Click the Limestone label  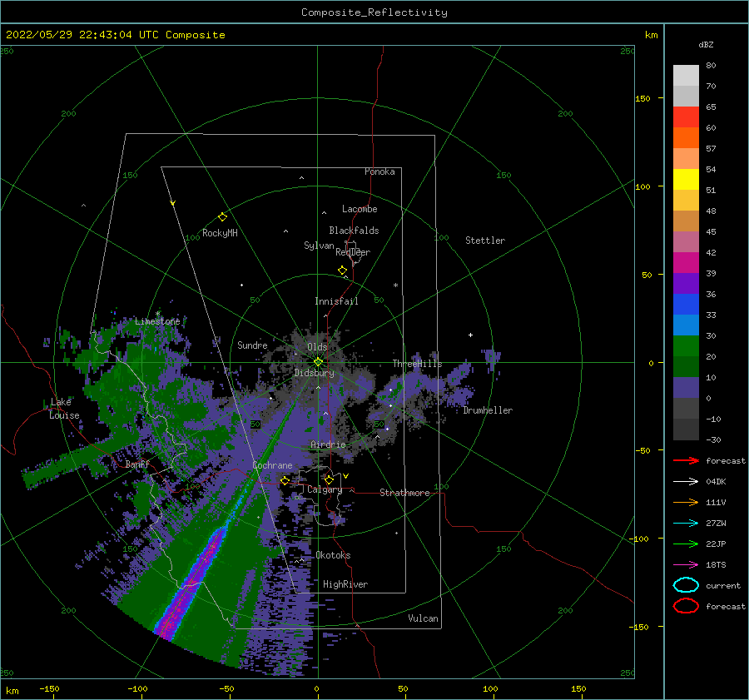coord(157,321)
